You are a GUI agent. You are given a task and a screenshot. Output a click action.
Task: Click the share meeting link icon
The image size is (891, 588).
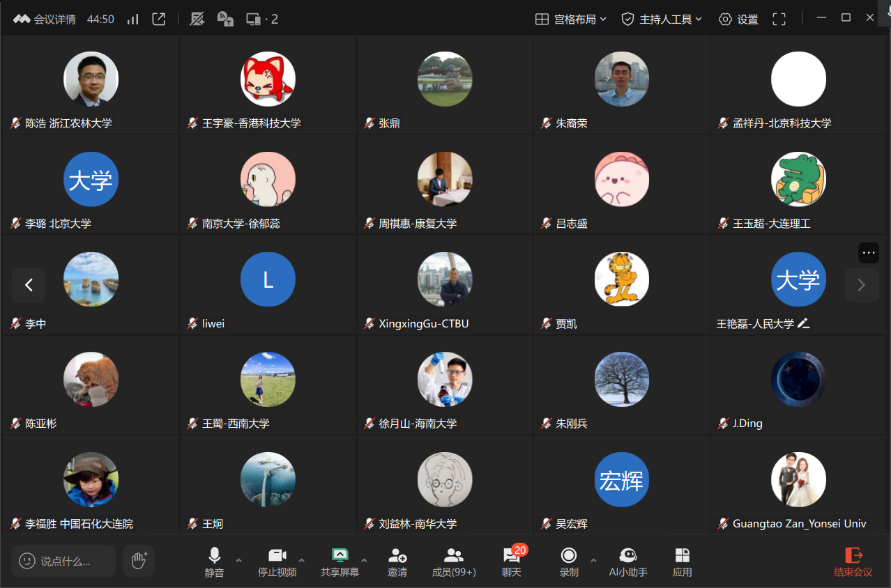click(x=159, y=20)
